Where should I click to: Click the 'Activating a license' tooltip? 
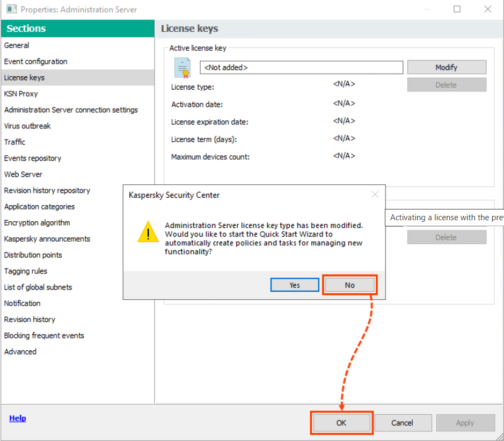click(x=444, y=218)
